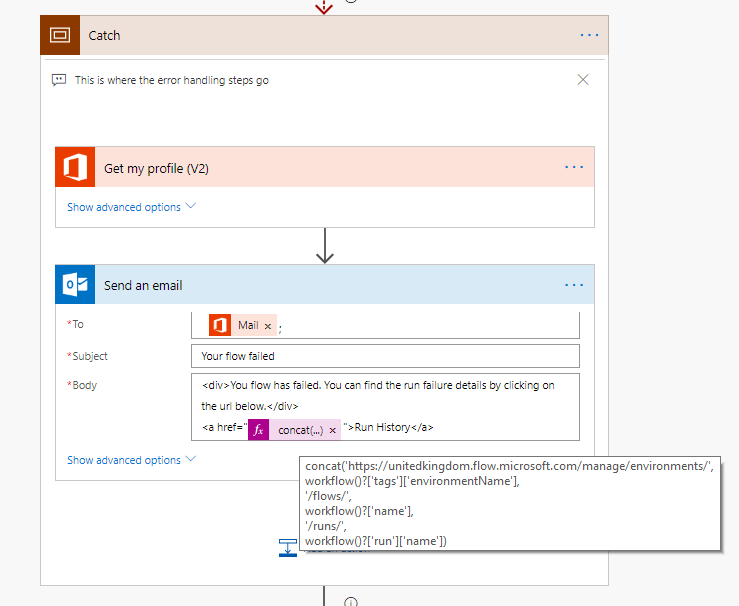Click workflow()?['run']['name'] line in tooltip
The width and height of the screenshot is (739, 606).
point(376,541)
